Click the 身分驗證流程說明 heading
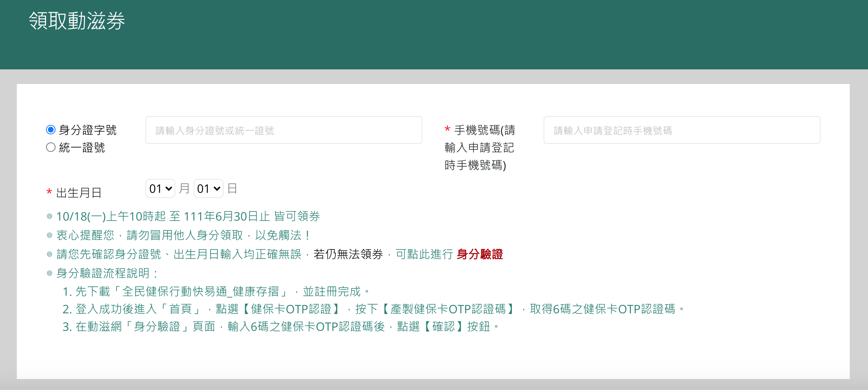This screenshot has height=390, width=868. pyautogui.click(x=107, y=273)
